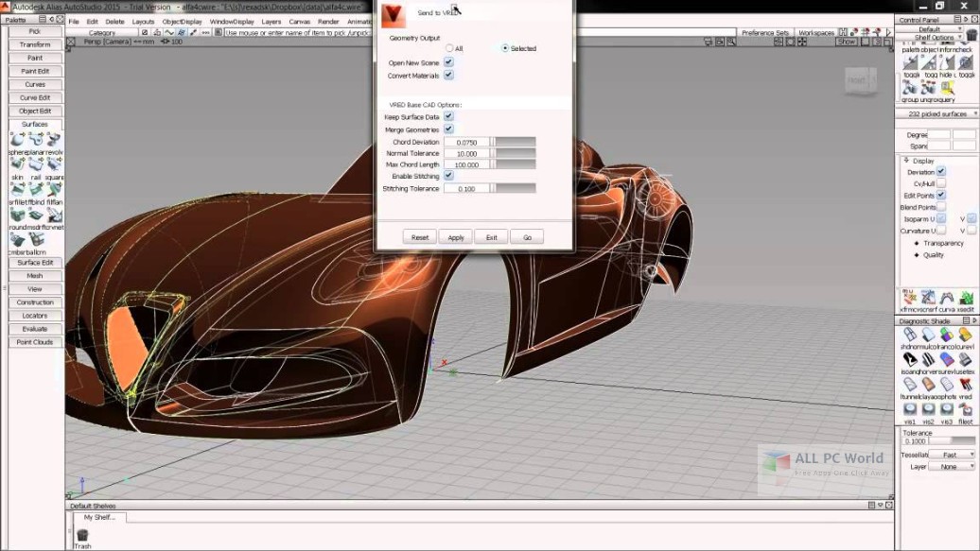Open the Render menu

tap(328, 21)
